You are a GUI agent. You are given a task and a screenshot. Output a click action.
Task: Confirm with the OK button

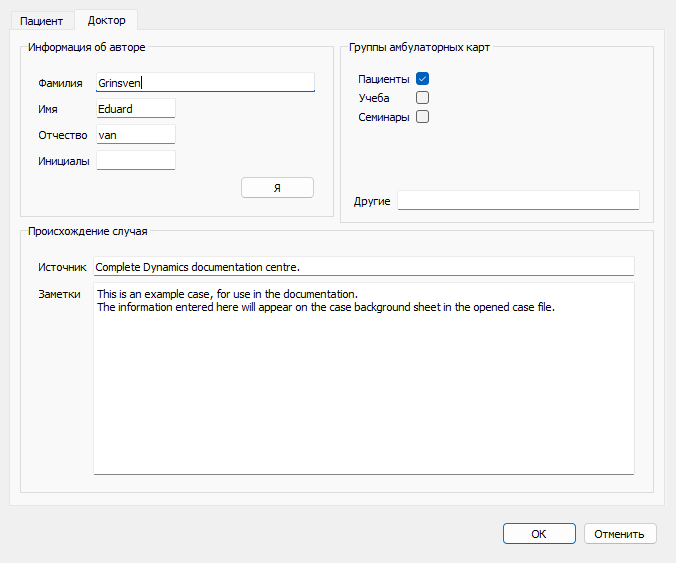[539, 534]
